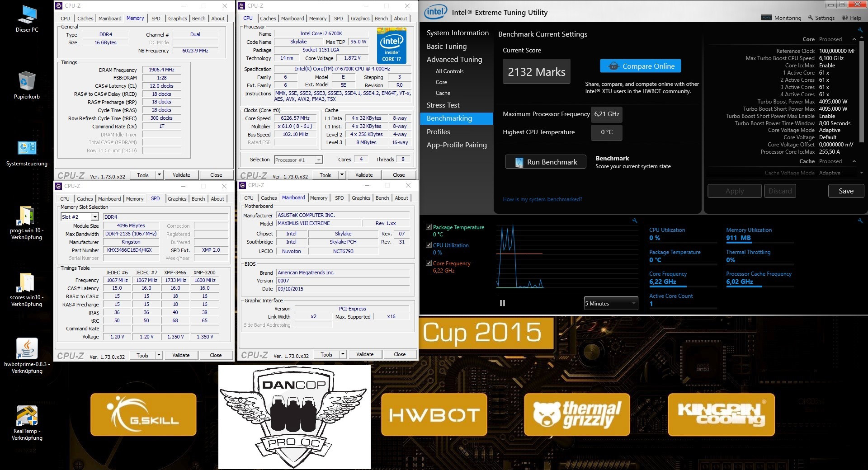Switch to About tab in Mainboard CPU-Z window
This screenshot has height=470, width=868.
coord(401,198)
